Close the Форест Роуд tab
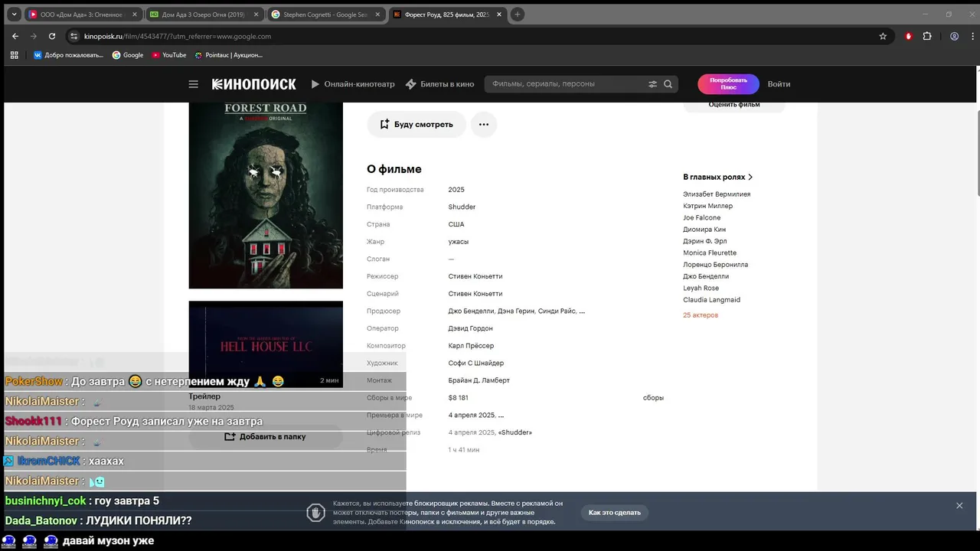The height and width of the screenshot is (551, 980). (498, 15)
